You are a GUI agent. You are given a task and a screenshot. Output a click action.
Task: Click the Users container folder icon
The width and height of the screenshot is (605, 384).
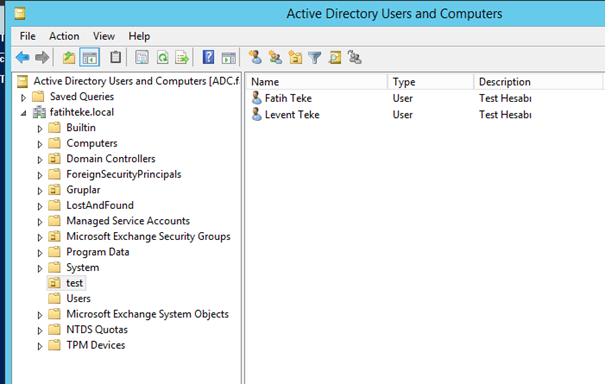tap(54, 298)
